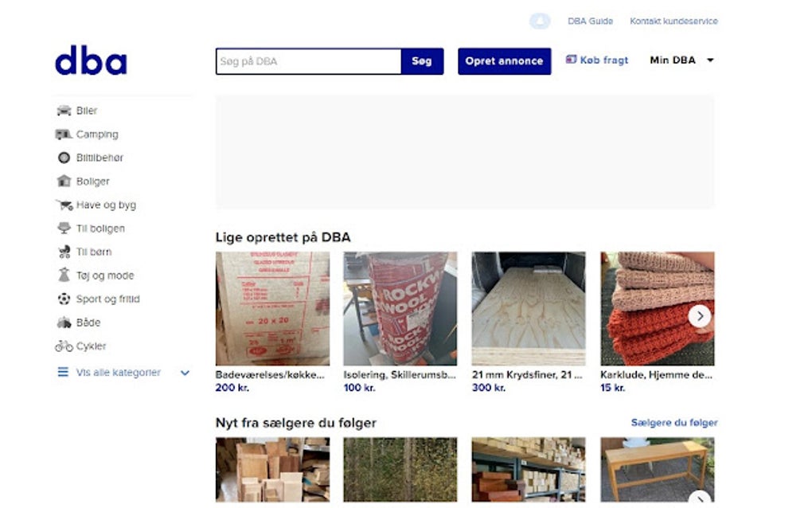This screenshot has width=812, height=508.
Task: Open the notification bell icon at top
Action: point(540,21)
